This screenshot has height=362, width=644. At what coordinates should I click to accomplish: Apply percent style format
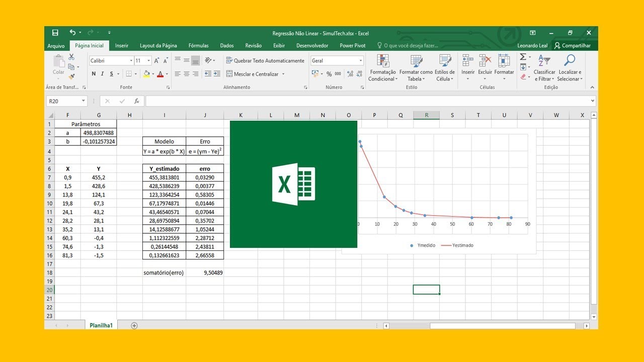pos(329,74)
